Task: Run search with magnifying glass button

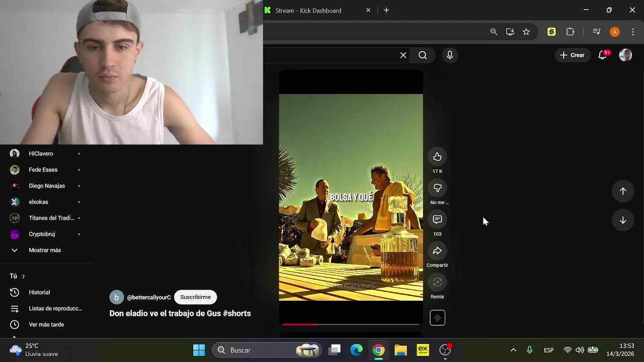Action: point(423,55)
